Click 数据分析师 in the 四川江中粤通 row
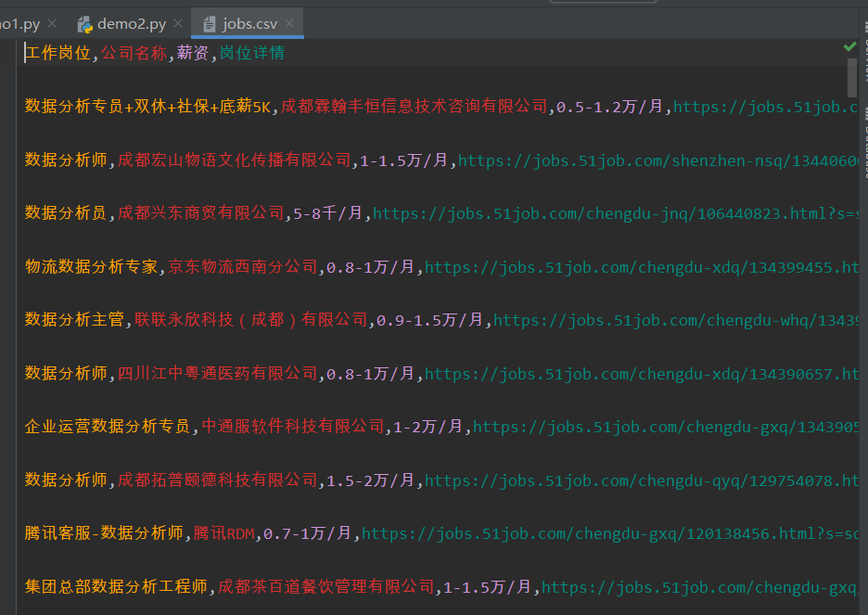The width and height of the screenshot is (868, 615). coord(66,374)
